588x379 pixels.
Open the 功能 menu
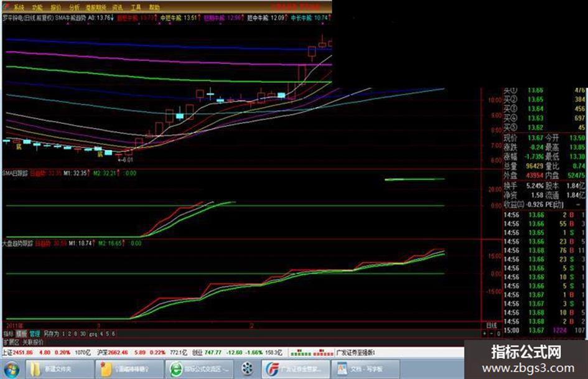pyautogui.click(x=37, y=7)
